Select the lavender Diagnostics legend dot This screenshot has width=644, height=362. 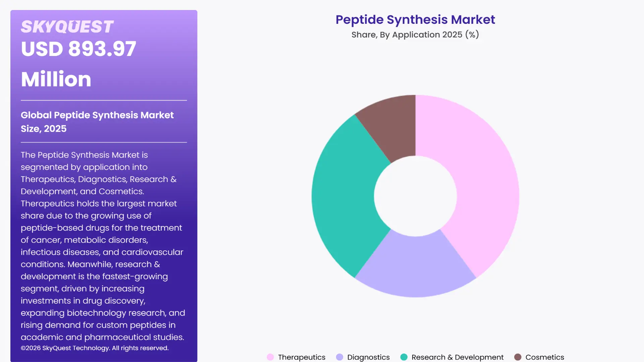point(339,357)
